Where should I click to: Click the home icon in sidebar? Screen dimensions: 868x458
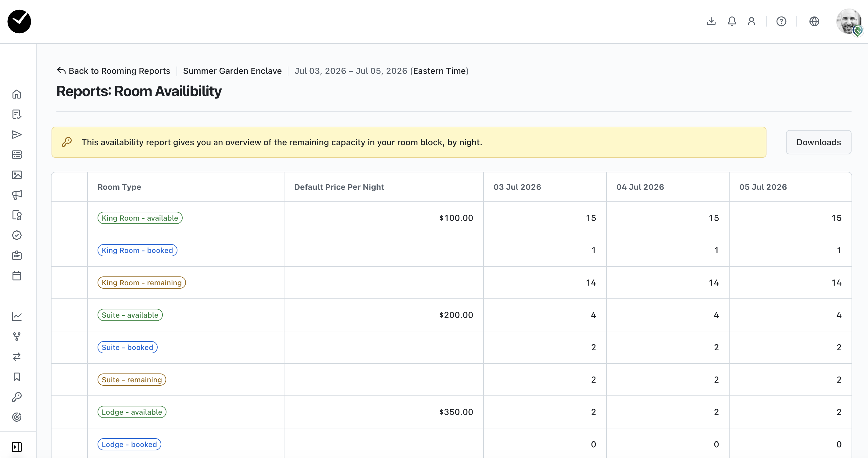point(16,94)
